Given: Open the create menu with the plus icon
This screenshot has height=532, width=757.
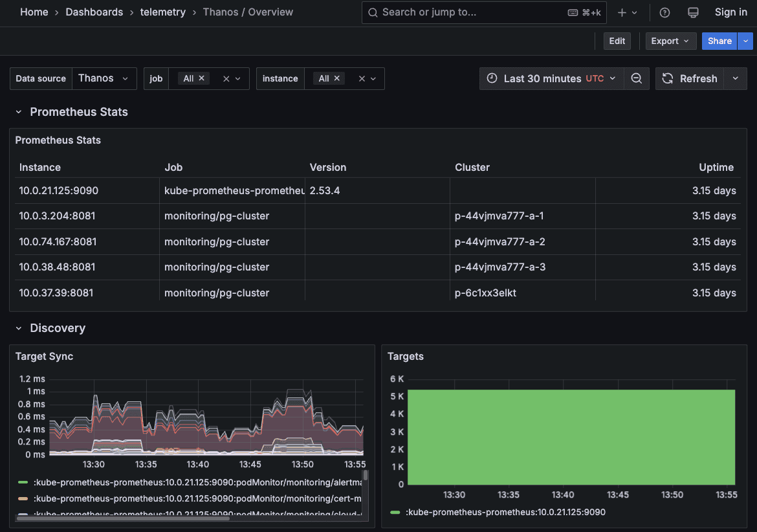Looking at the screenshot, I should pyautogui.click(x=622, y=12).
